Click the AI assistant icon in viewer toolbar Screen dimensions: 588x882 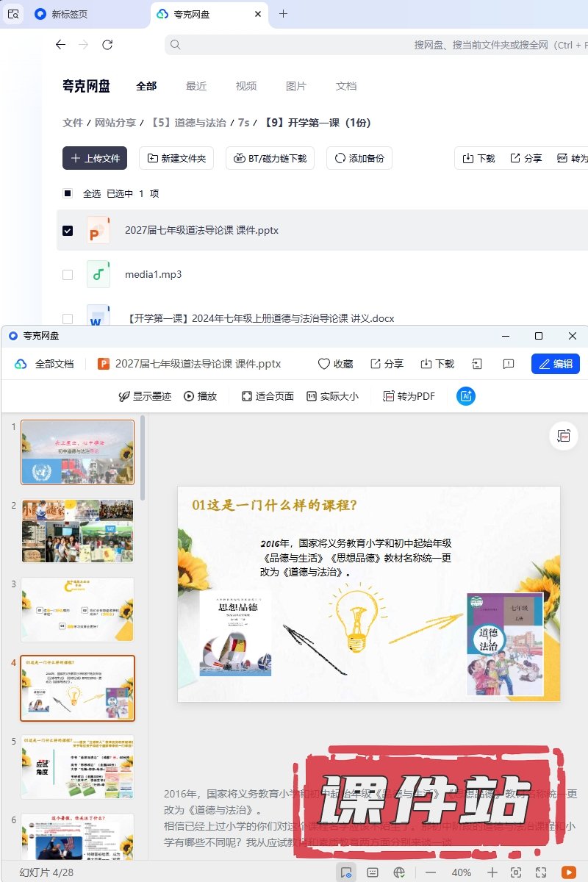pyautogui.click(x=466, y=396)
